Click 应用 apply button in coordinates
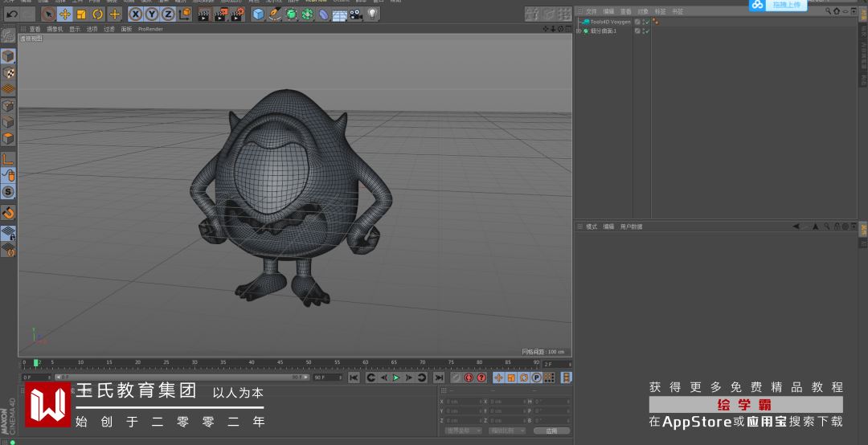 [x=551, y=431]
